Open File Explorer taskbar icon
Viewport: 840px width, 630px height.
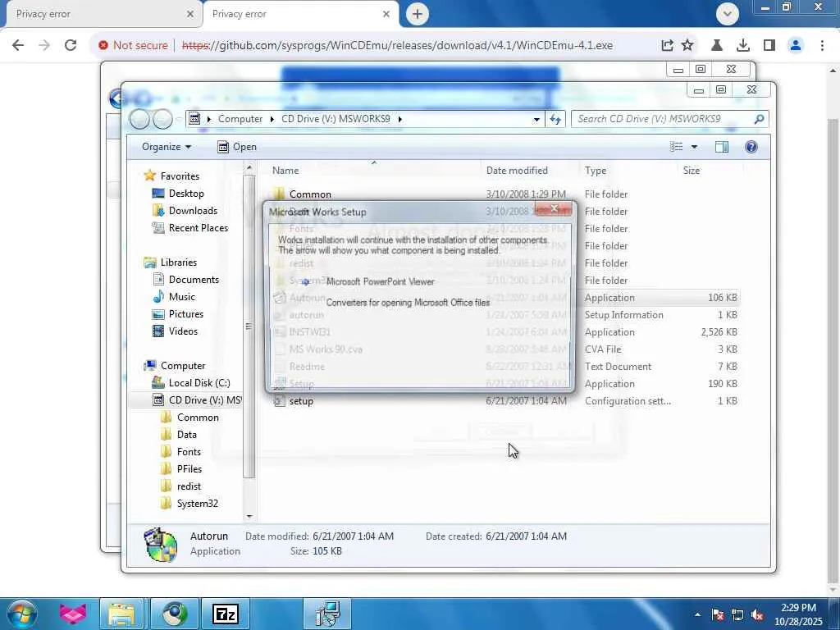click(x=121, y=614)
